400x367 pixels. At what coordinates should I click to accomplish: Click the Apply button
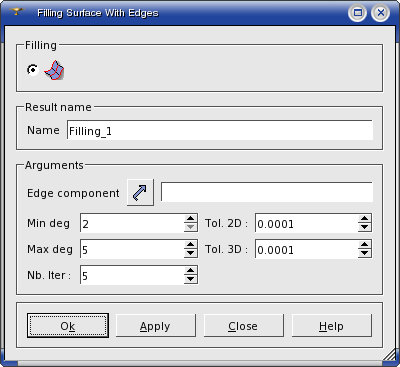pyautogui.click(x=156, y=325)
